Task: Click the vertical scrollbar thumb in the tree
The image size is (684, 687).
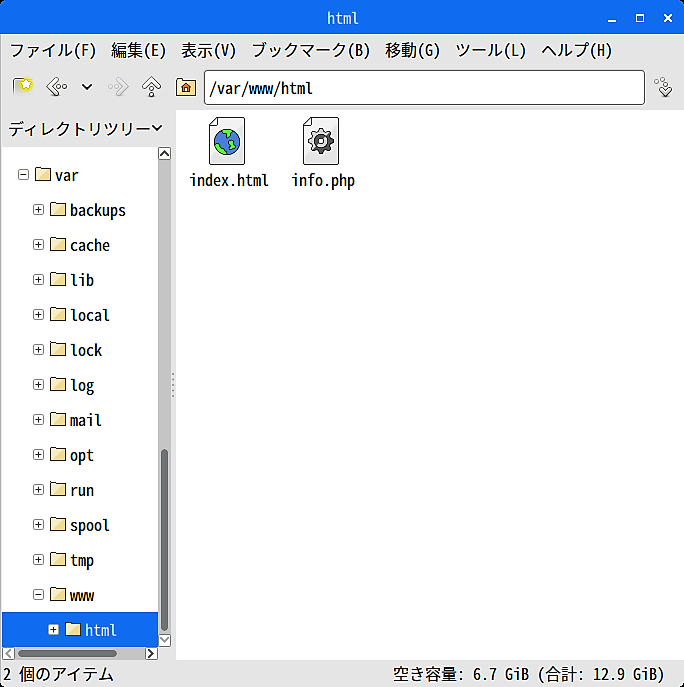Action: pos(164,539)
